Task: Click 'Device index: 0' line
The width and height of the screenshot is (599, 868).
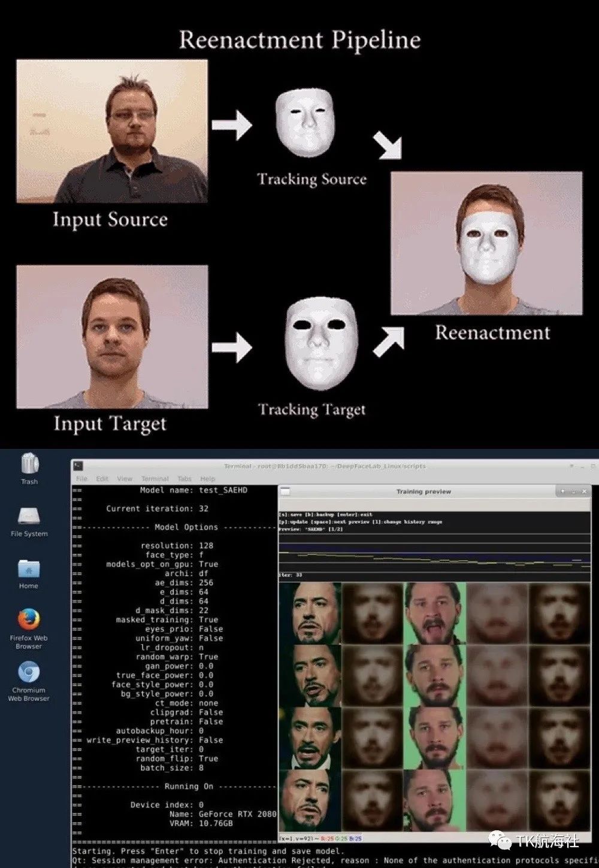Action: pos(167,805)
